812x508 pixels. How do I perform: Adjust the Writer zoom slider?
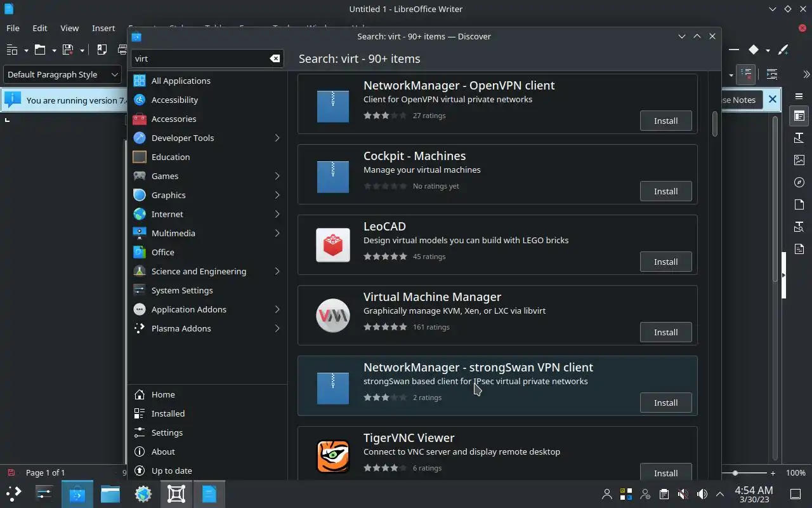[735, 473]
